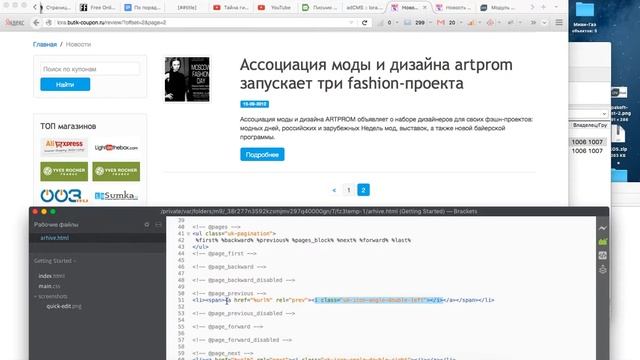
Task: Click the browser URL address field
Action: (x=202, y=22)
